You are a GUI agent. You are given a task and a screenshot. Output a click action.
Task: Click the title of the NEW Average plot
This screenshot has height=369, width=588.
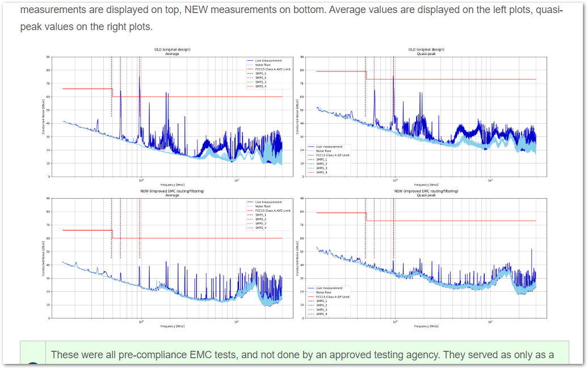(x=172, y=192)
